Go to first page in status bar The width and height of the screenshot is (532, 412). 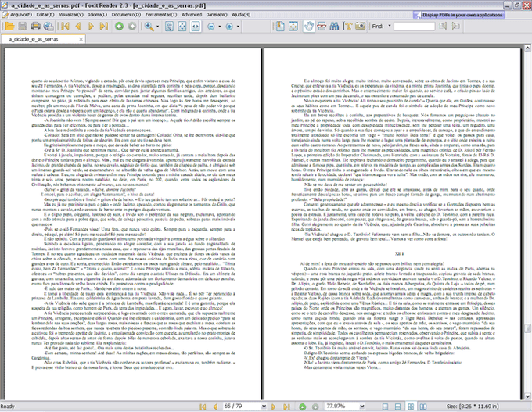point(203,407)
